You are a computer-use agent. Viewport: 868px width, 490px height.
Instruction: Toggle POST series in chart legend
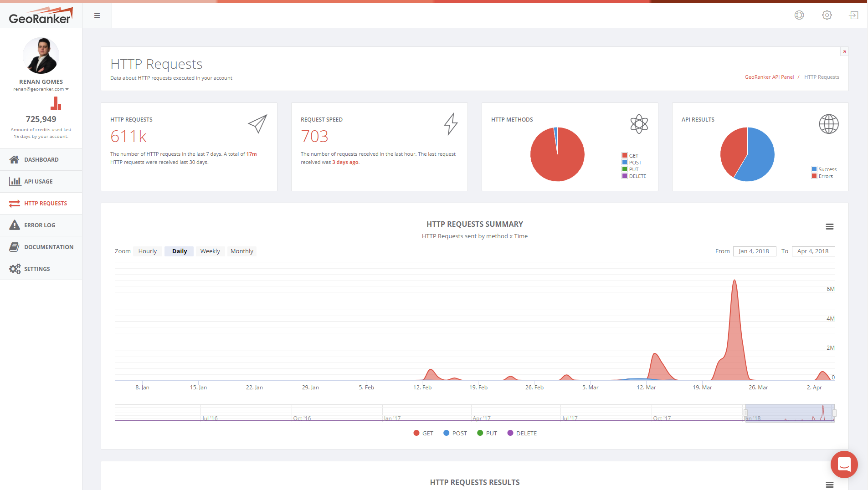click(455, 433)
